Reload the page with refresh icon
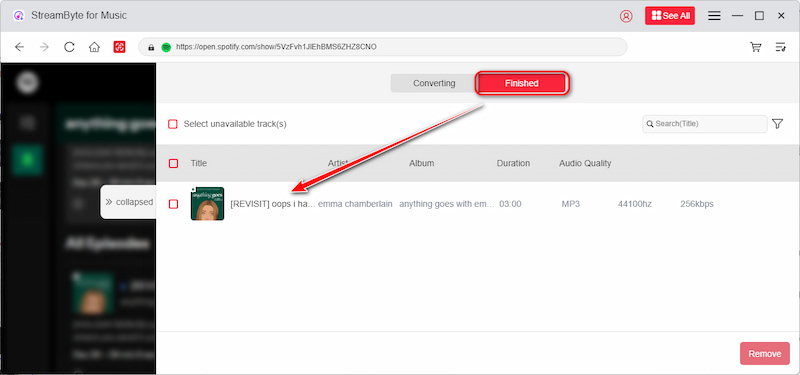The image size is (800, 375). (69, 47)
